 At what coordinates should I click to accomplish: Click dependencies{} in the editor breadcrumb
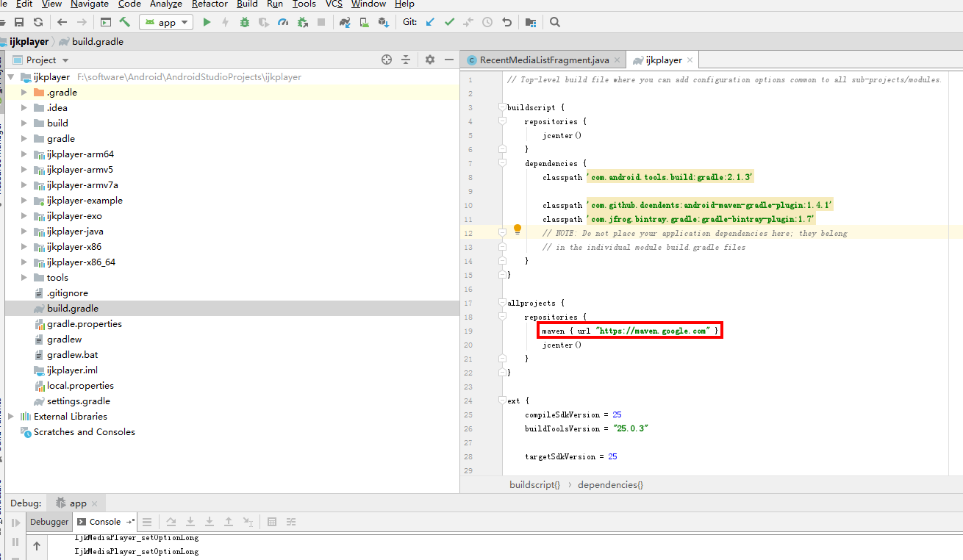610,485
